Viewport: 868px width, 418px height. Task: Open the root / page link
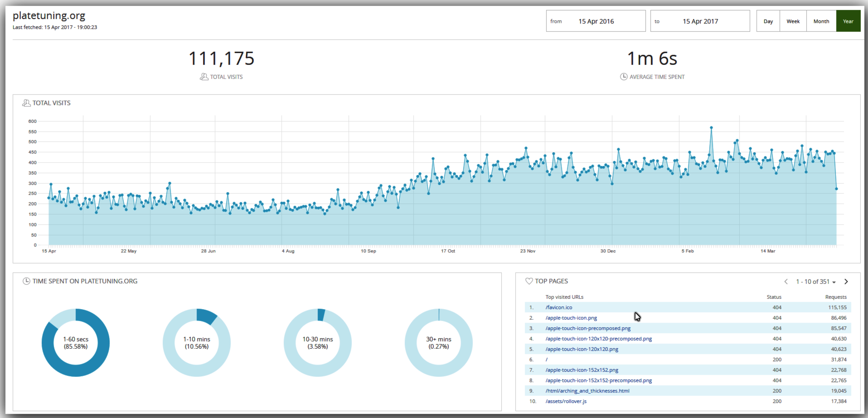point(547,360)
